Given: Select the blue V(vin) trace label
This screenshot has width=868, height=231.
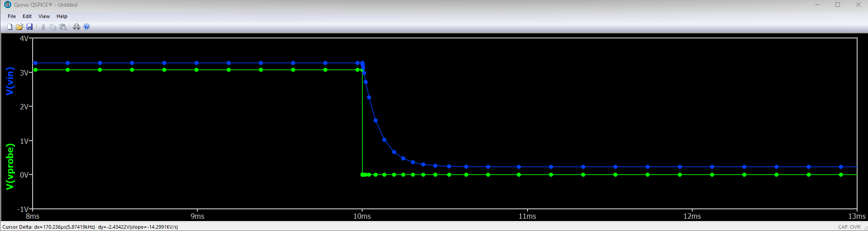Looking at the screenshot, I should tap(10, 81).
